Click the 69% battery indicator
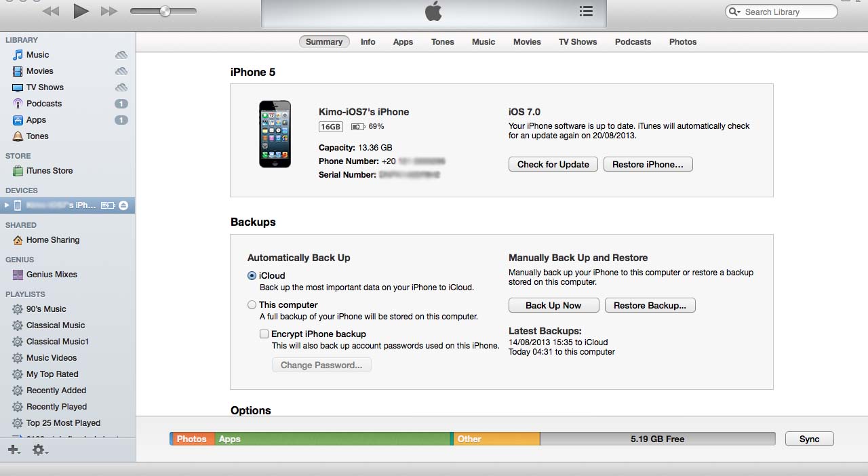Viewport: 868px width, 476px height. (368, 127)
